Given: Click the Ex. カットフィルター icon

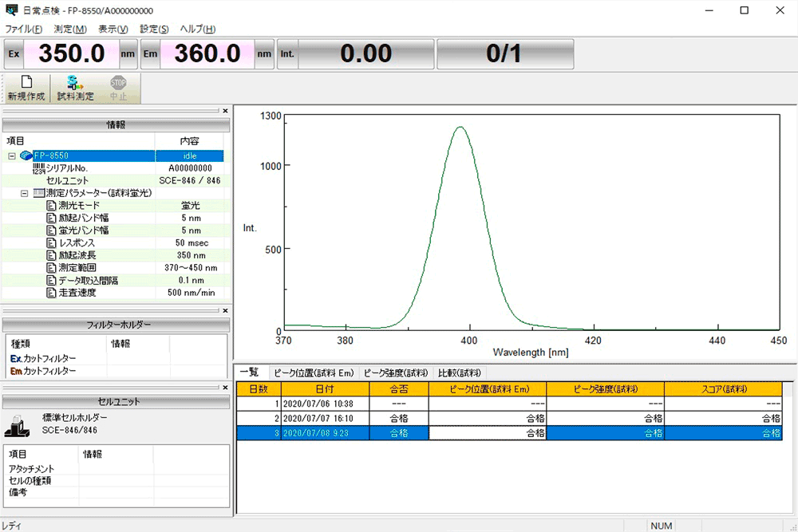Looking at the screenshot, I should click(x=15, y=359).
